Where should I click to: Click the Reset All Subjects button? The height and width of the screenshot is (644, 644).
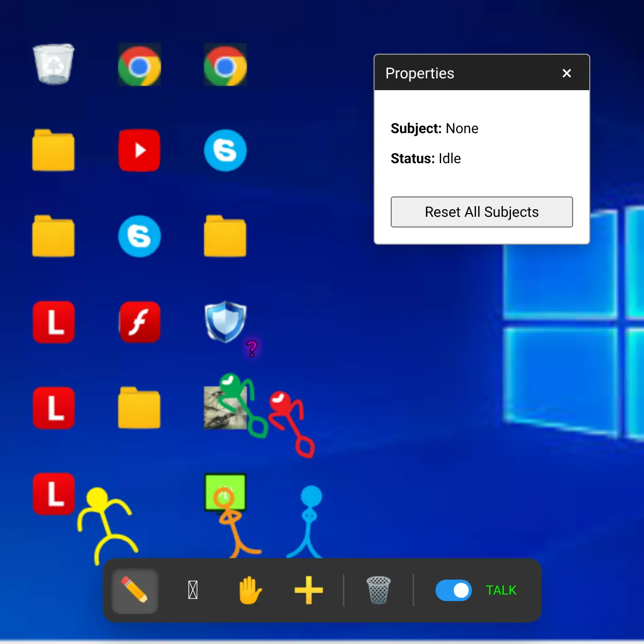point(482,212)
